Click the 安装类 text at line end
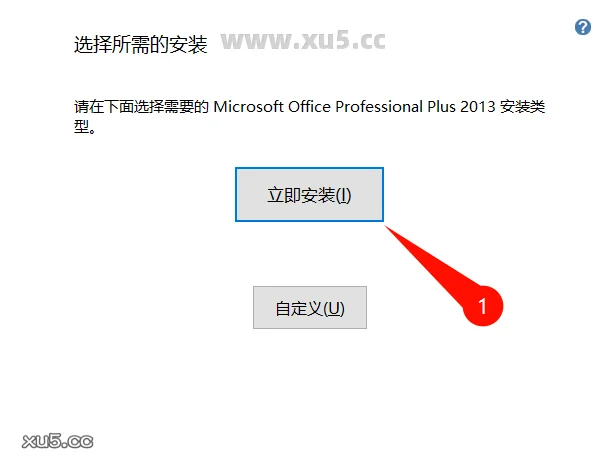The image size is (610, 471). point(522,107)
